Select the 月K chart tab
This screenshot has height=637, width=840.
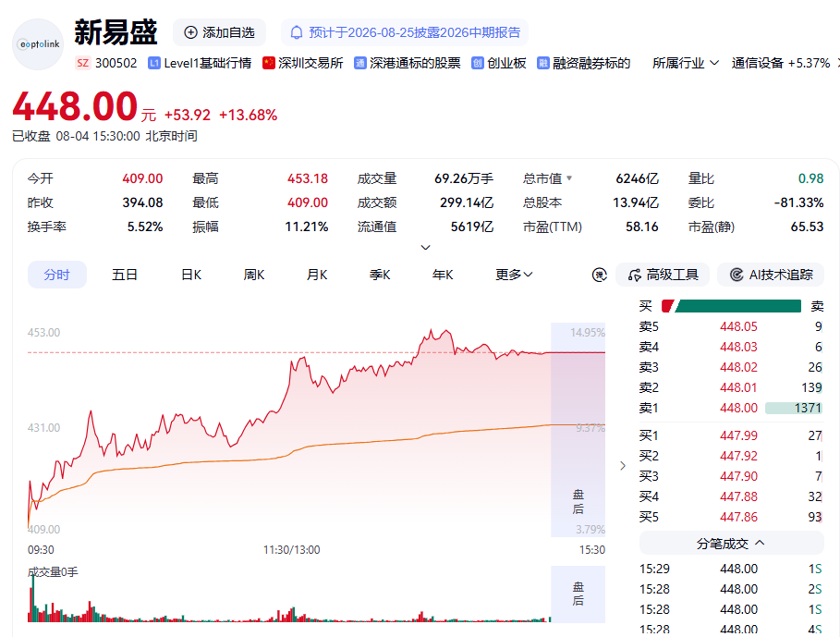click(x=317, y=275)
